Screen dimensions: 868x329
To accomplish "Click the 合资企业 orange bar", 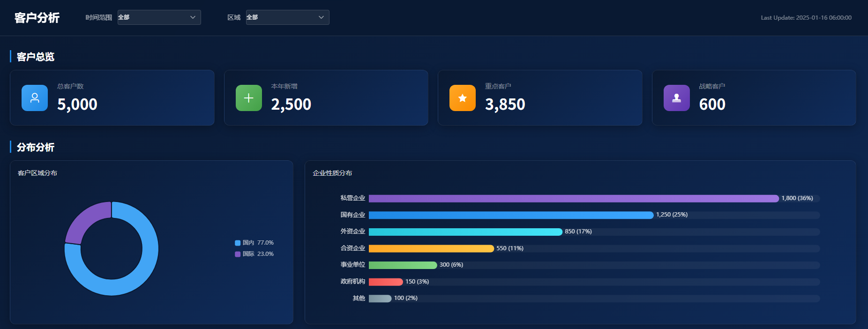I will 431,248.
